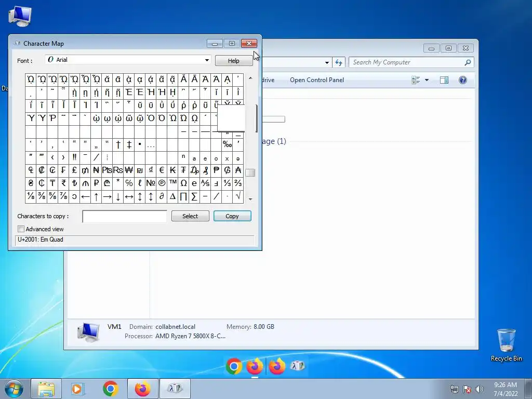532x399 pixels.
Task: Select the double exclamation ‼ character
Action: click(x=74, y=157)
